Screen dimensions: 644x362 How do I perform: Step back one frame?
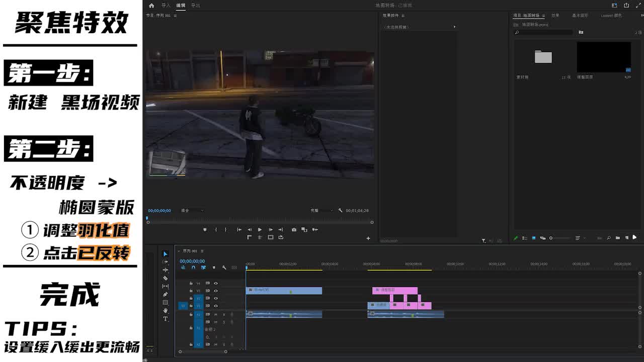point(250,230)
